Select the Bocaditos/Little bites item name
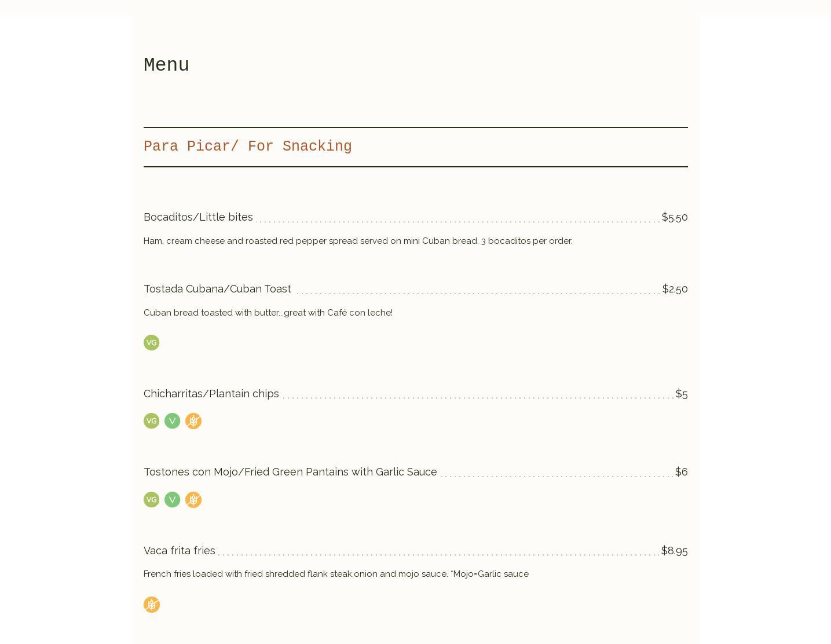This screenshot has width=831, height=644. (198, 217)
